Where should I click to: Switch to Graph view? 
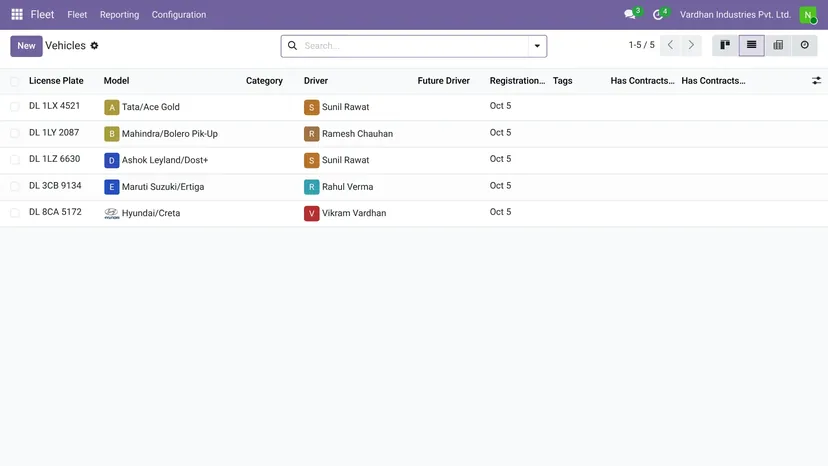(778, 45)
